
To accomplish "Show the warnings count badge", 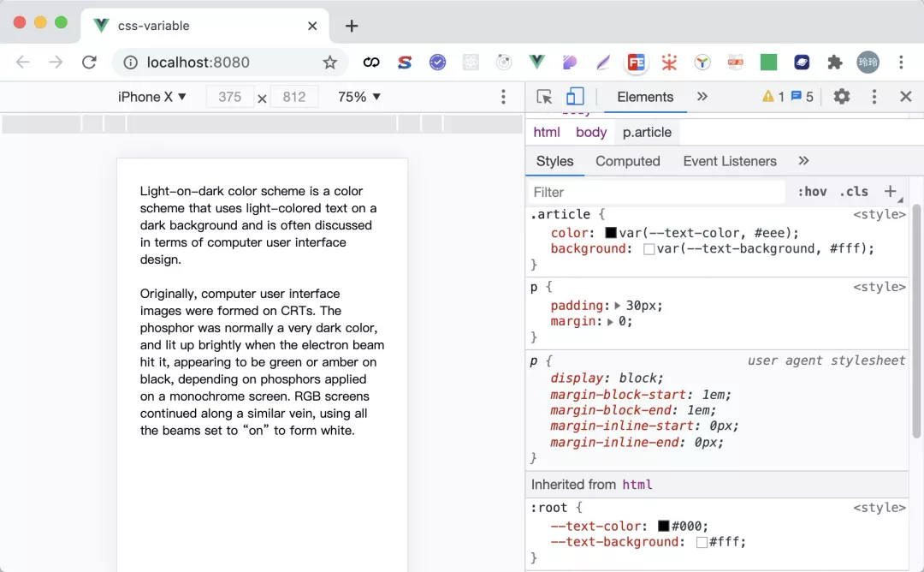I will [773, 96].
